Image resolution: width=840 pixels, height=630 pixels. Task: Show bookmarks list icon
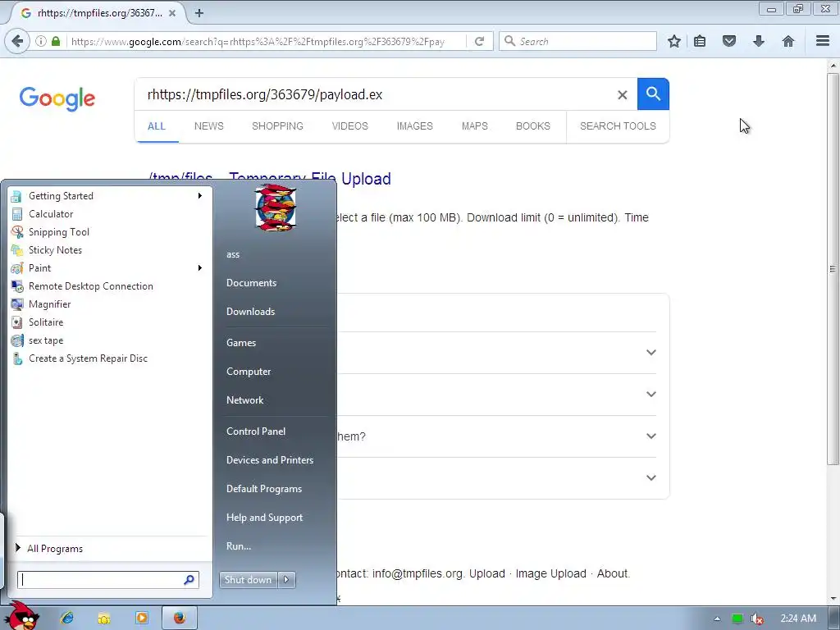click(700, 41)
